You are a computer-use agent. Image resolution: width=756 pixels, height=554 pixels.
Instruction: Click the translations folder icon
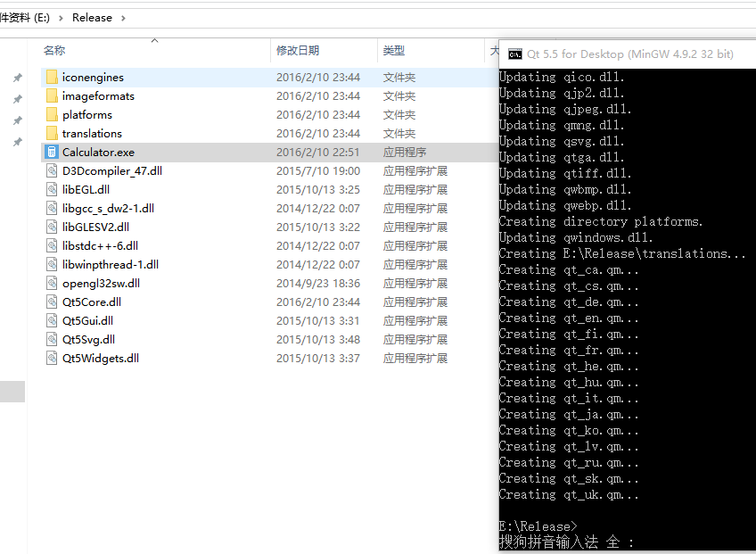(x=52, y=133)
